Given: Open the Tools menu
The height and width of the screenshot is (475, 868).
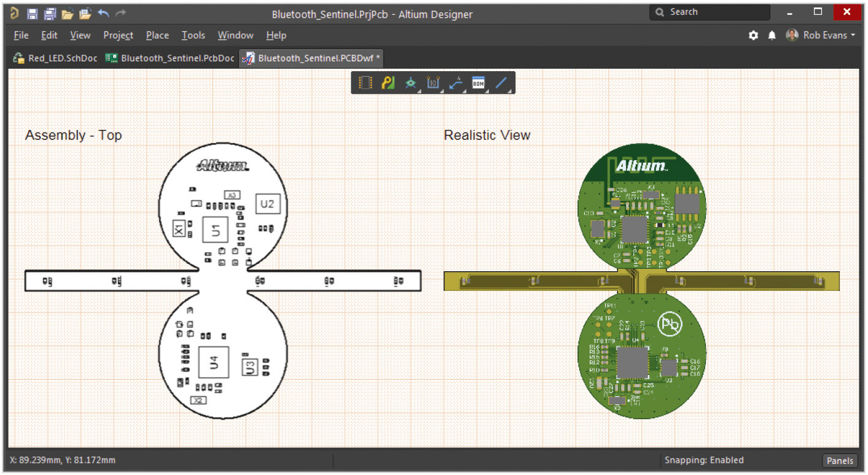Looking at the screenshot, I should point(193,36).
